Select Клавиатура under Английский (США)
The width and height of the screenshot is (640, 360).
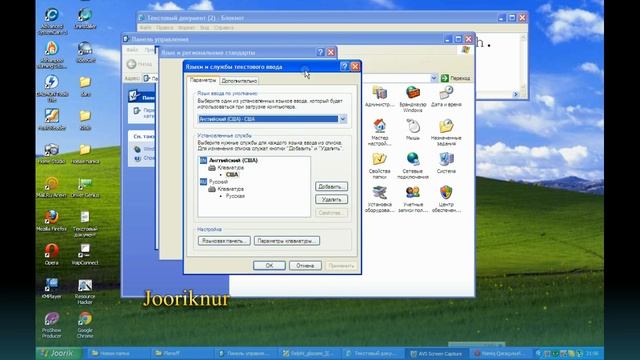(x=231, y=167)
